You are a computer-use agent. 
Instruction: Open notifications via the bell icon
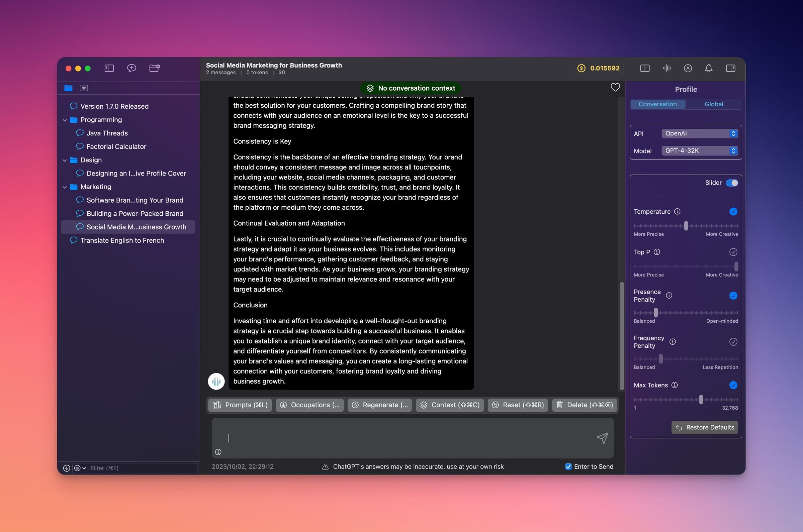coord(708,68)
